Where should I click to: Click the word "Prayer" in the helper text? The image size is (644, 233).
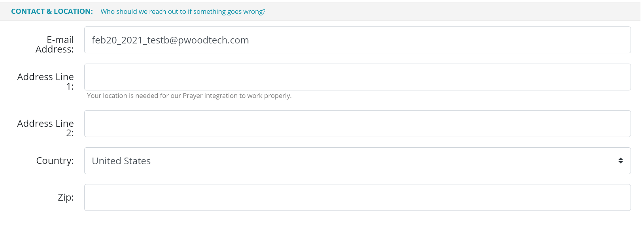click(x=192, y=96)
